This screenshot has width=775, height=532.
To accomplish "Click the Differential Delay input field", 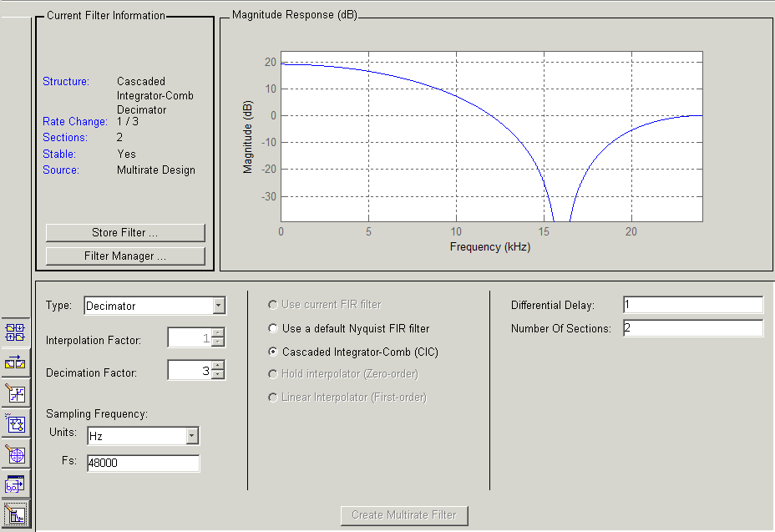I will (693, 305).
